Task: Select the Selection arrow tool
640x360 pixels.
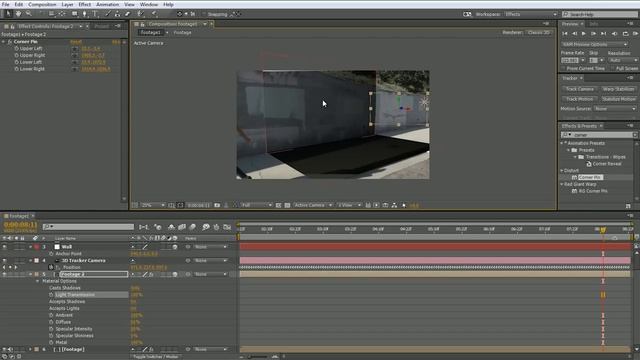Action: click(9, 14)
